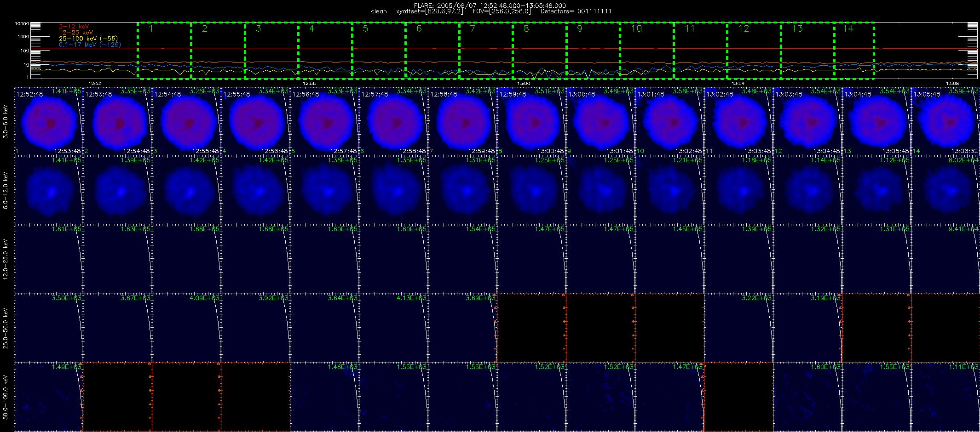Click the 13:08 tick on the time axis
980x432 pixels.
952,83
